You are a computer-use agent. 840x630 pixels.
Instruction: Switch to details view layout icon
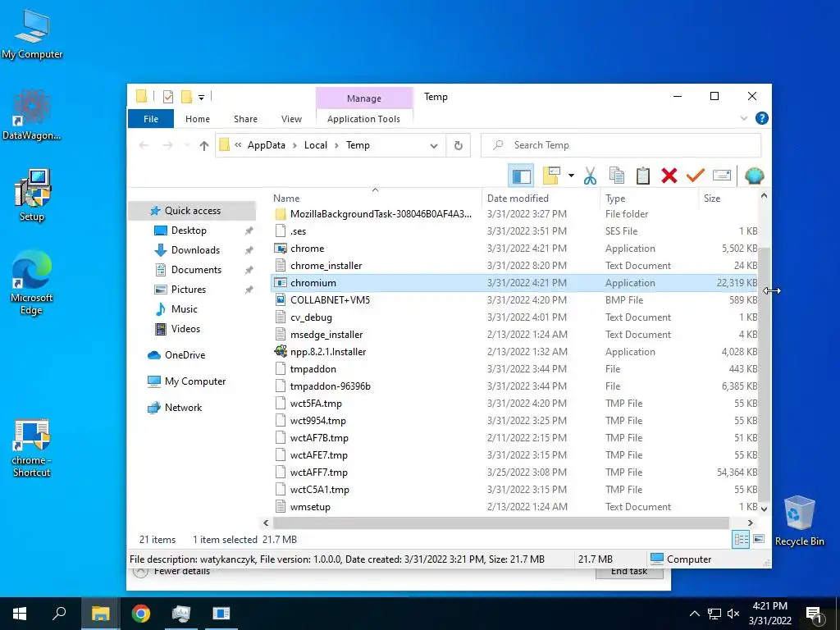[x=741, y=540]
